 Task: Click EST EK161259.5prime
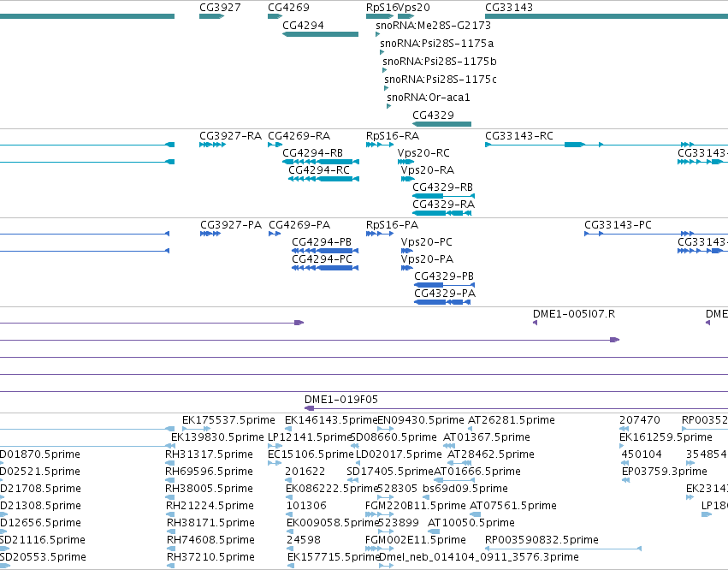tap(666, 437)
